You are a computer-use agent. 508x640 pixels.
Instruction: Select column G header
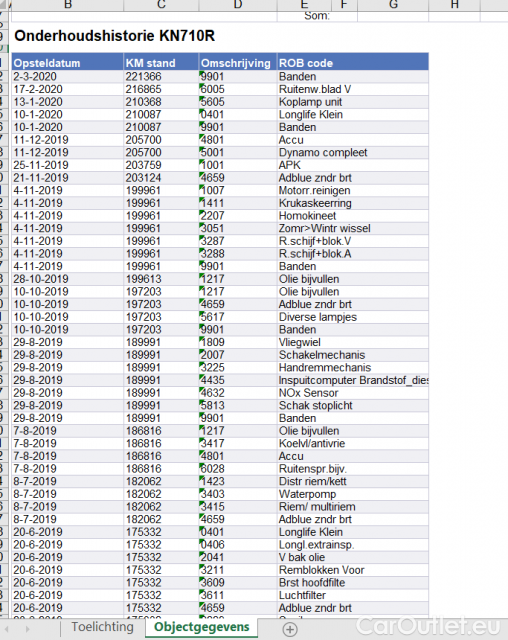pos(393,5)
